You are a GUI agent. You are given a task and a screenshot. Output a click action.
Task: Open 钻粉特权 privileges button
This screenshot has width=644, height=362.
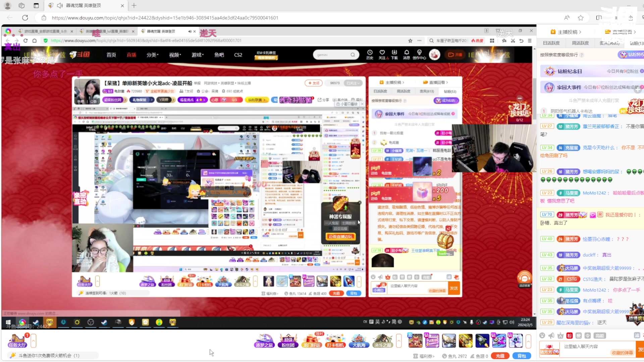click(631, 55)
